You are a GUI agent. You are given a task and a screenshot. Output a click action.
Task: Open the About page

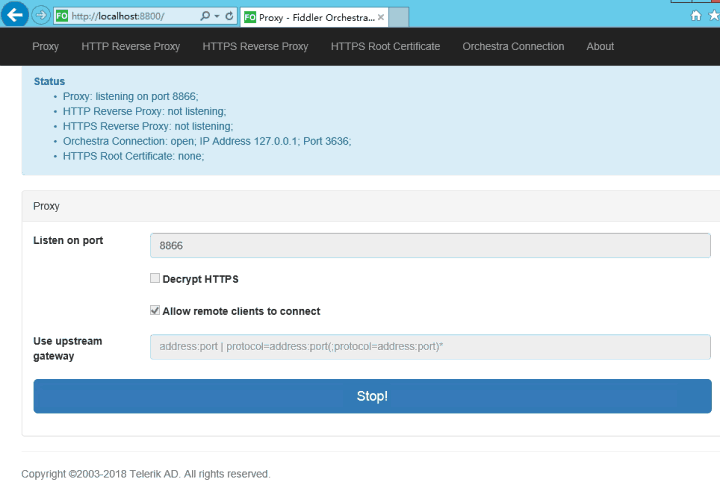click(x=600, y=46)
